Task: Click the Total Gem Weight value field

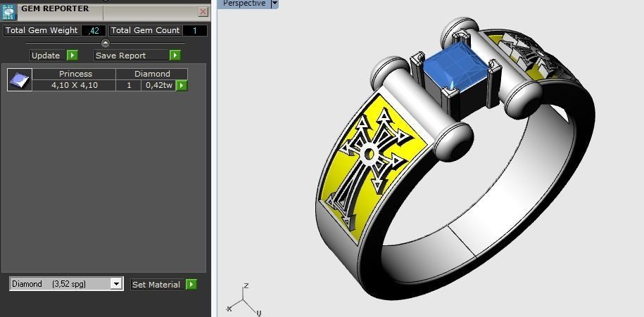Action: point(94,30)
